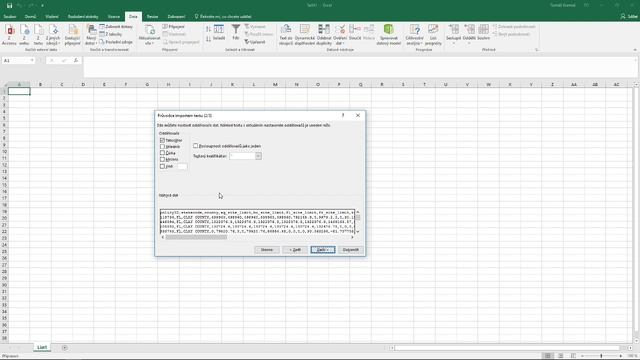Click Zobrazit dotazy in ribbon
Screen dimensions: 640x360
tap(116, 27)
